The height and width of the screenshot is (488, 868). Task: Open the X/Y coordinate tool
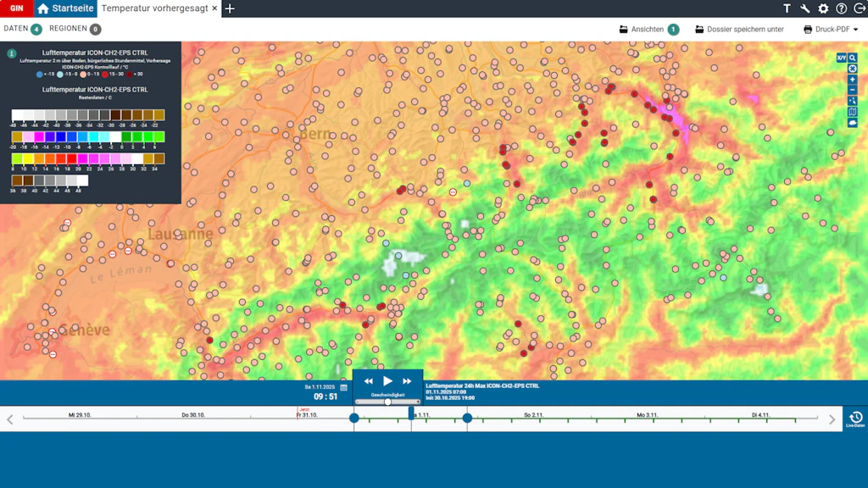pos(842,58)
